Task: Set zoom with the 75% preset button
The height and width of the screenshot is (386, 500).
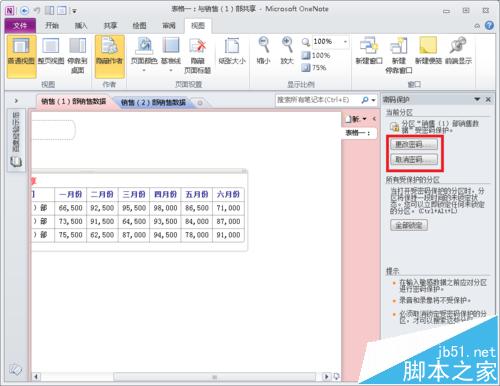Action: pos(314,68)
